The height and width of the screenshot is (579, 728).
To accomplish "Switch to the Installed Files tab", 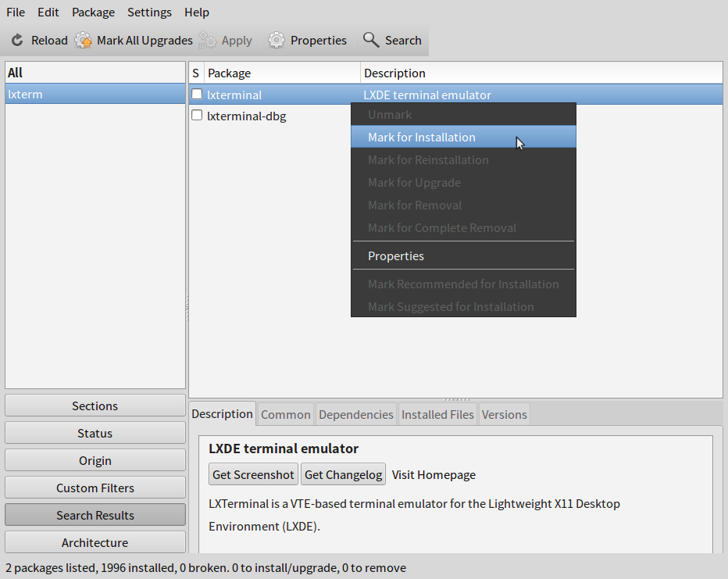I will pyautogui.click(x=437, y=414).
